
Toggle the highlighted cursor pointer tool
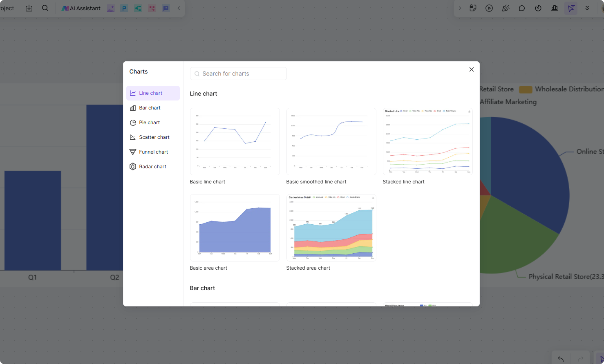pyautogui.click(x=571, y=8)
